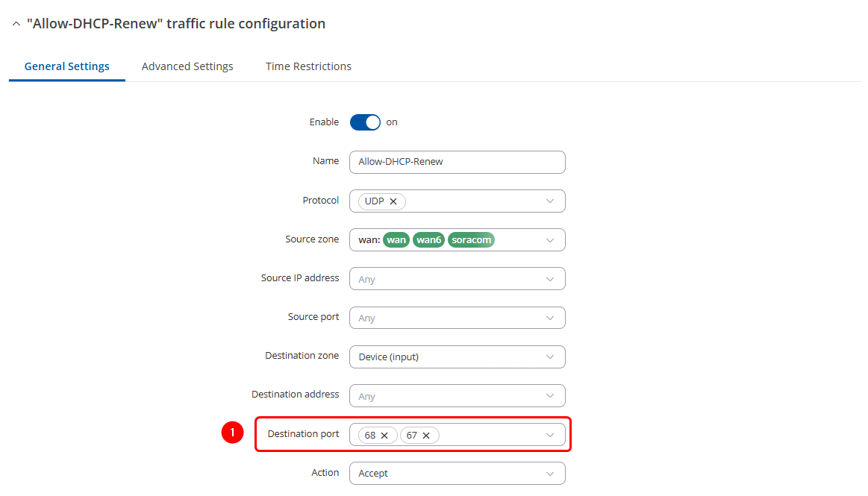The height and width of the screenshot is (496, 868).
Task: Expand the Protocol dropdown
Action: coord(550,201)
